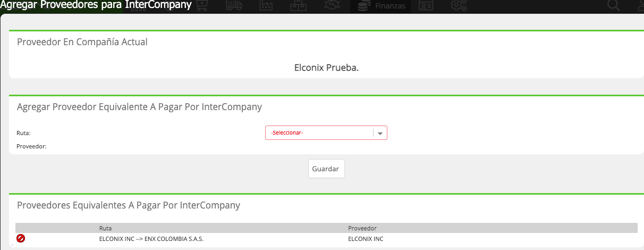Open the gears configuration icon
Viewport: 644px width, 250px height.
[x=459, y=6]
